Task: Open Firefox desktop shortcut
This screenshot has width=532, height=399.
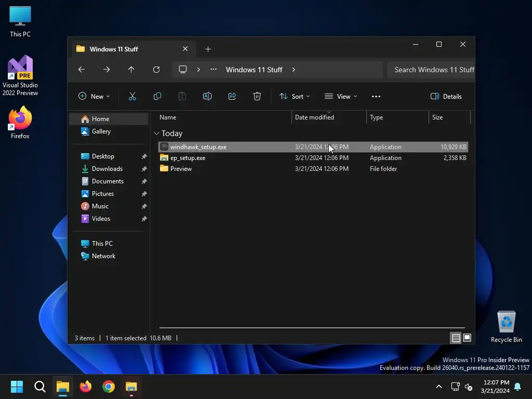Action: point(20,122)
